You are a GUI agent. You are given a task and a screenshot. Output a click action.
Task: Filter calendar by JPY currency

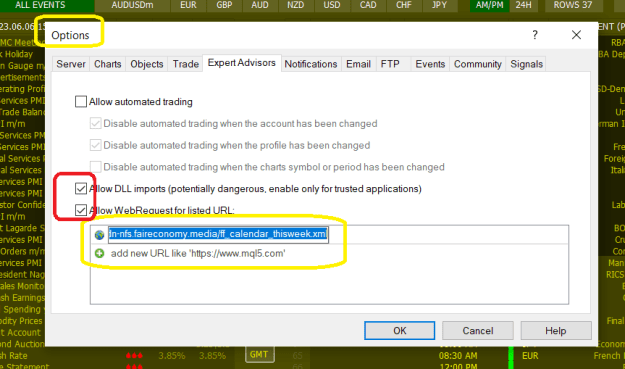[x=439, y=5]
